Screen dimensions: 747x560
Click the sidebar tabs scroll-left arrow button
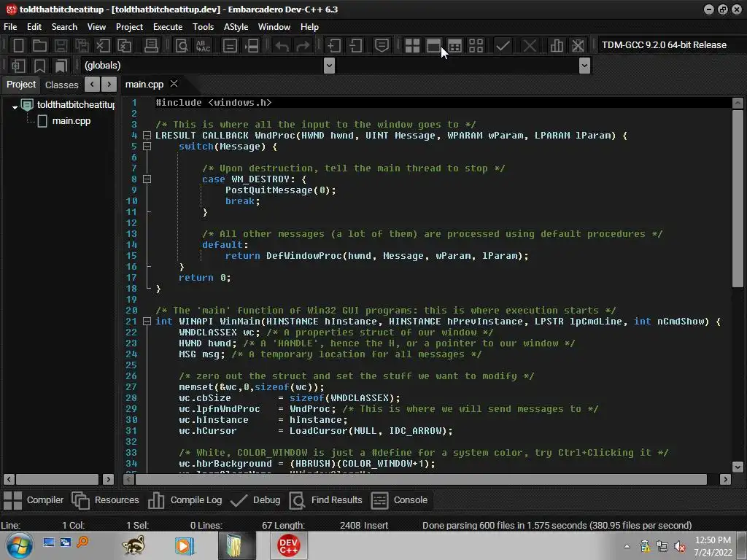pyautogui.click(x=92, y=85)
